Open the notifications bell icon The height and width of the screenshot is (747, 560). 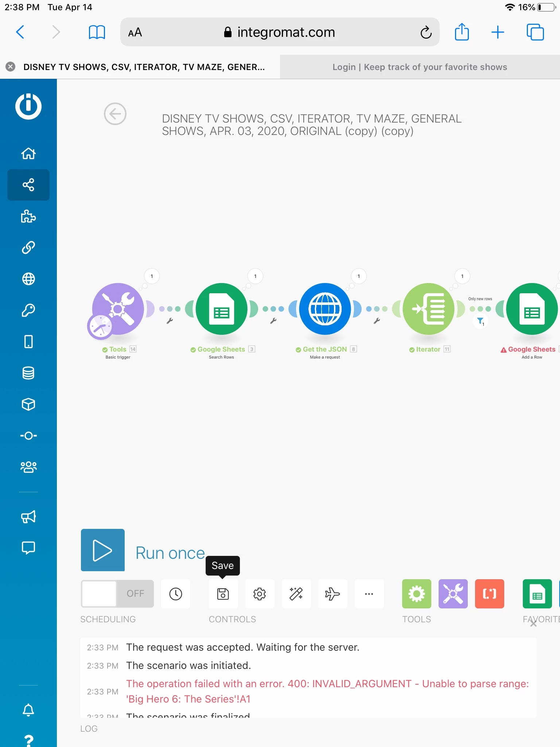(28, 710)
